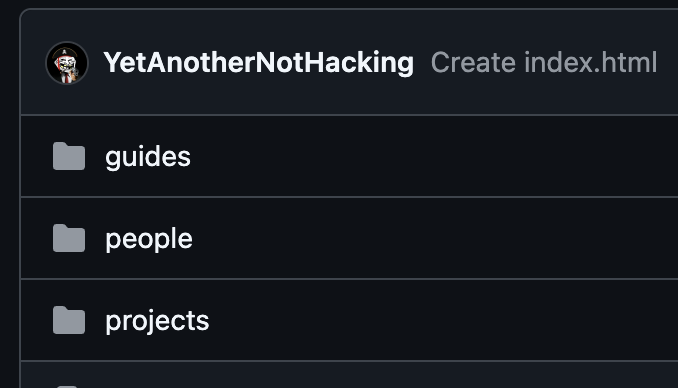Click the folder icon beside projects
678x388 pixels.
click(x=69, y=320)
